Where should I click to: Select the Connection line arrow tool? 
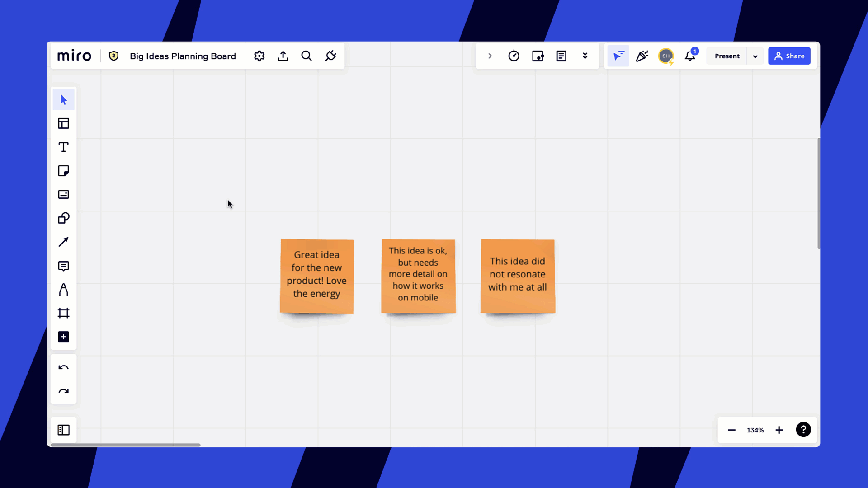coord(63,242)
